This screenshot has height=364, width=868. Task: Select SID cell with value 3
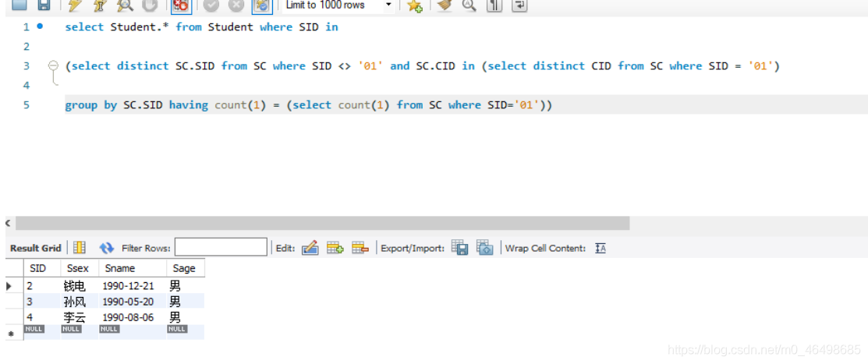click(42, 302)
